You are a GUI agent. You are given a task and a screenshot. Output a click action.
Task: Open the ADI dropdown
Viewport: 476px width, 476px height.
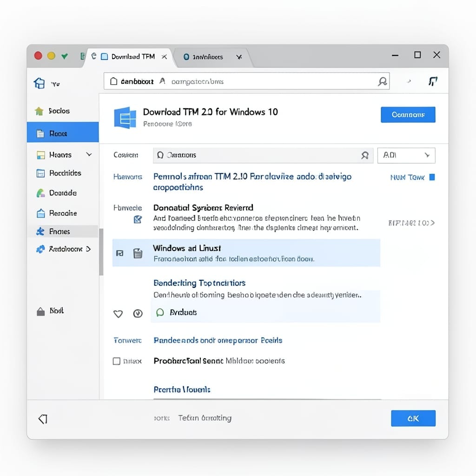pos(406,155)
